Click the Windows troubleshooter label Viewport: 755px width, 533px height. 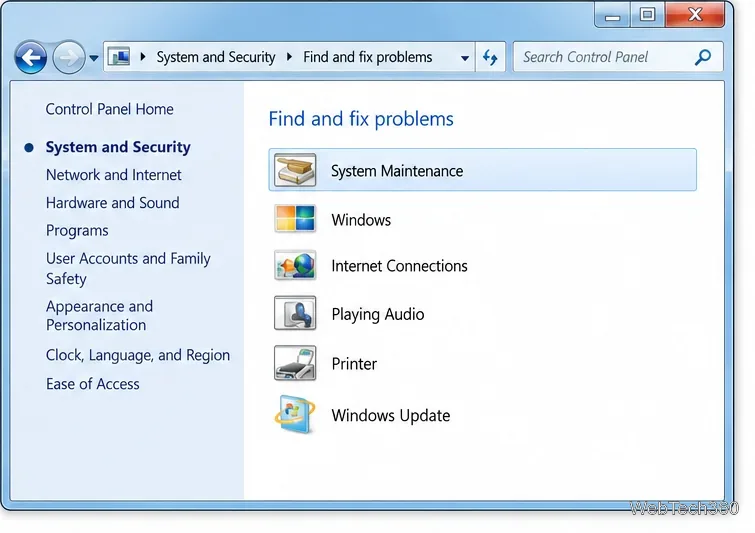pos(361,220)
